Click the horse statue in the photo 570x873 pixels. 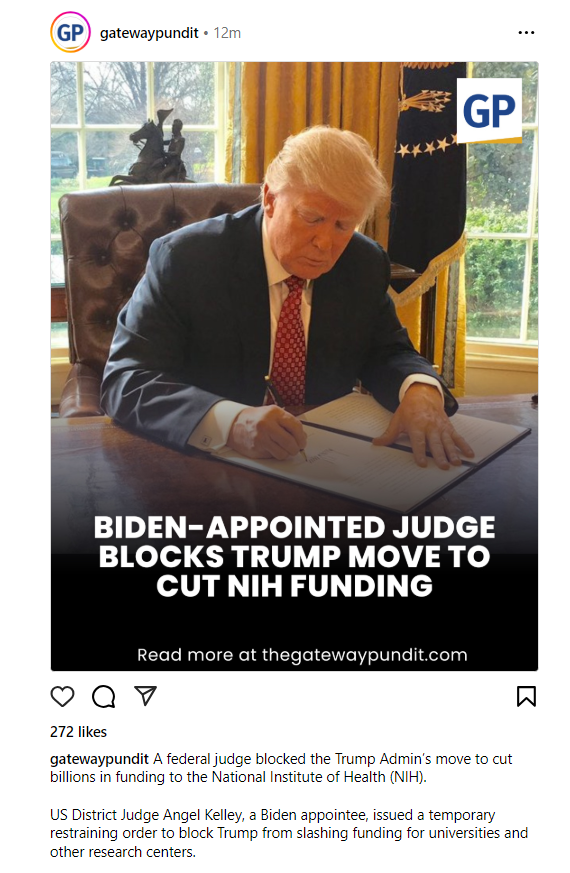tap(151, 148)
